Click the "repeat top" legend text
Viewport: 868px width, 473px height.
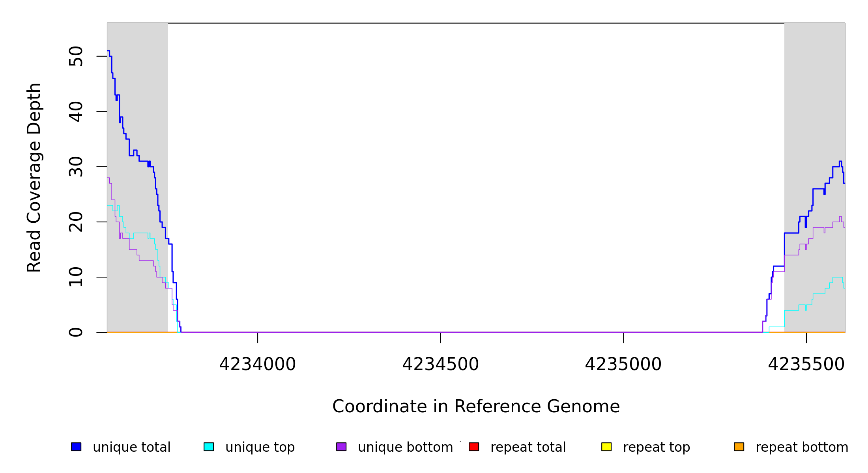click(656, 447)
